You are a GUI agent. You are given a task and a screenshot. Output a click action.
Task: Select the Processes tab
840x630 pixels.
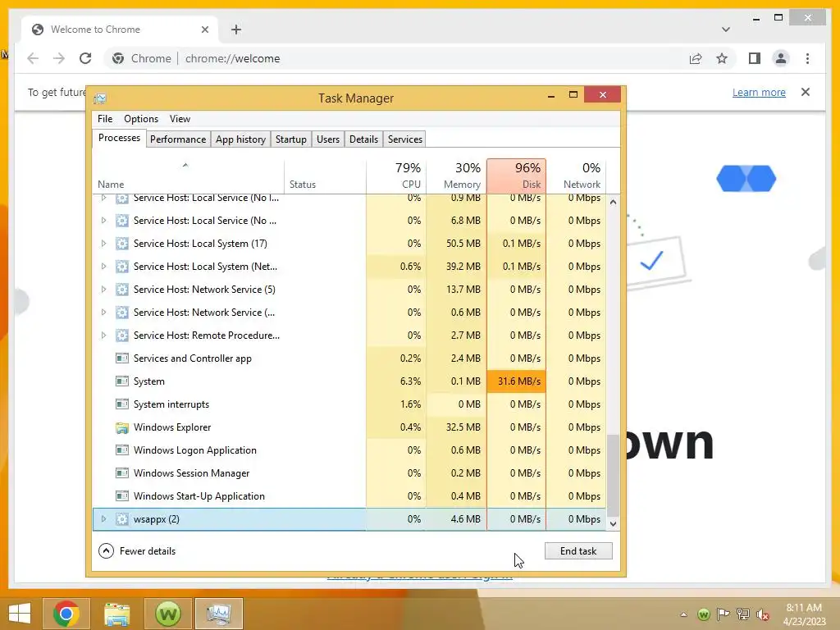click(119, 138)
